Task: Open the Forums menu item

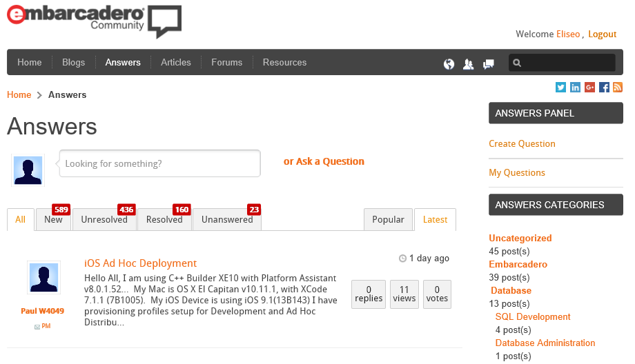Action: (x=226, y=62)
